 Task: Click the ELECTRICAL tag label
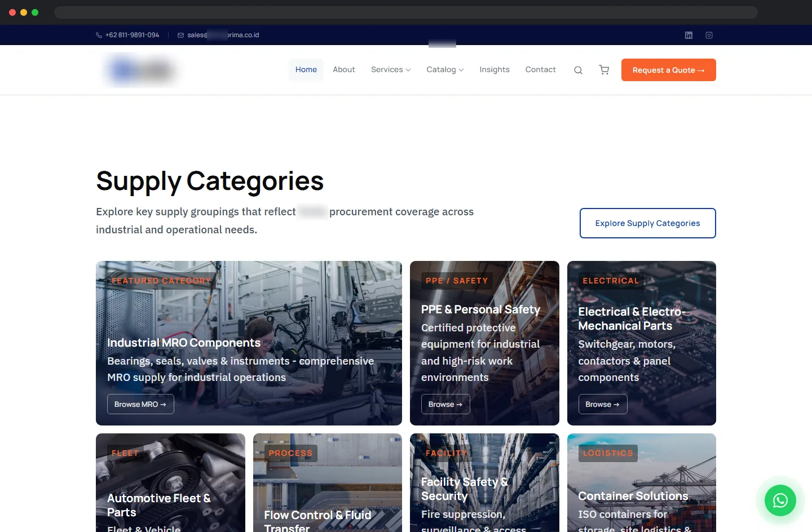611,281
